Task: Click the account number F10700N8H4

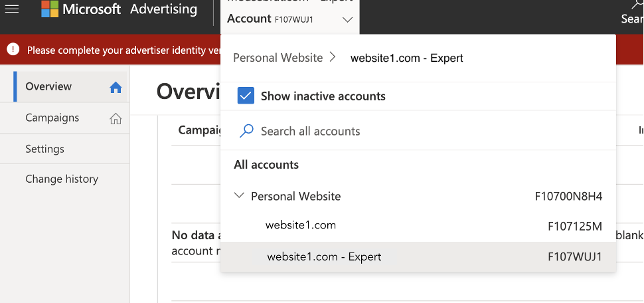Action: click(x=568, y=196)
